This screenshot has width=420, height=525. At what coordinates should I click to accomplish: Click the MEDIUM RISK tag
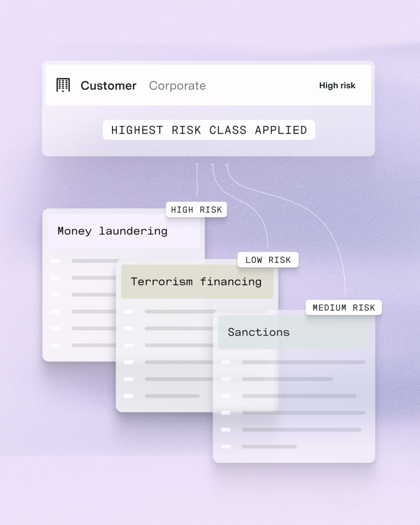pyautogui.click(x=344, y=308)
